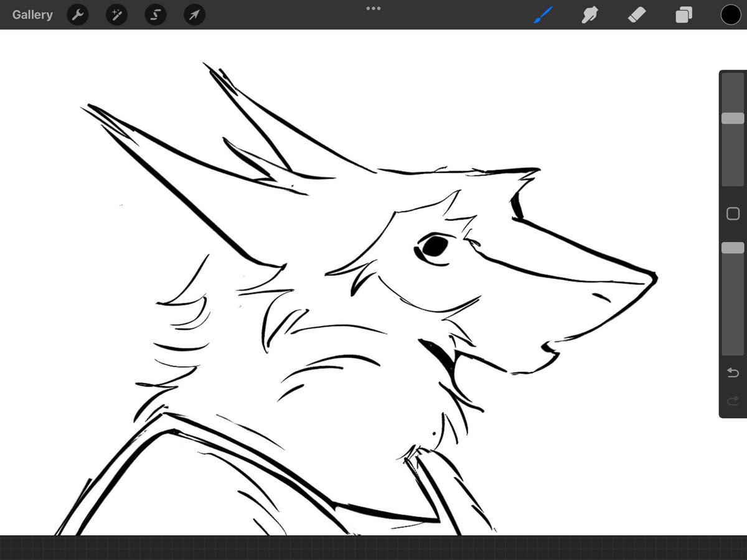Image resolution: width=747 pixels, height=560 pixels.
Task: Select the Smudge tool
Action: click(590, 15)
